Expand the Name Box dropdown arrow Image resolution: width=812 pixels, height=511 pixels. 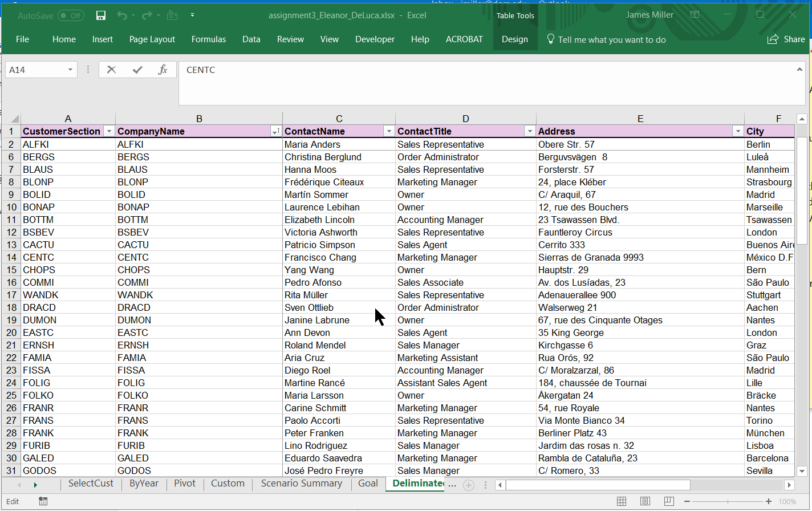point(70,70)
